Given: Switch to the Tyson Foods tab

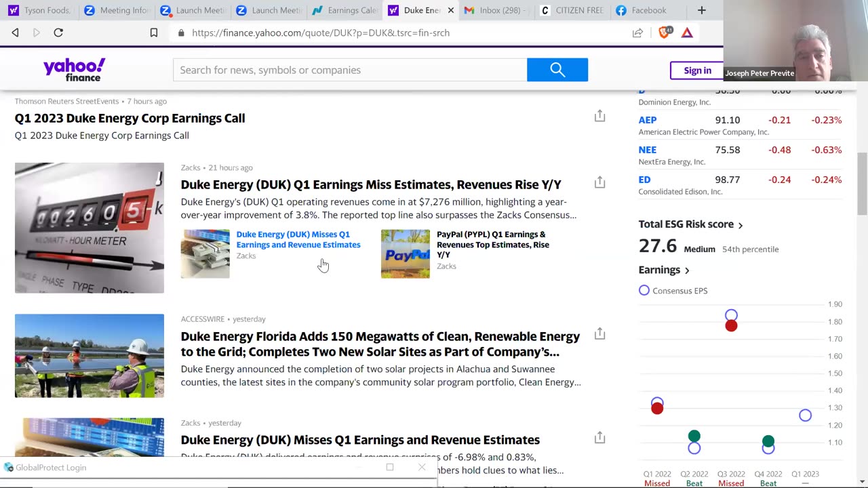Looking at the screenshot, I should 39,10.
